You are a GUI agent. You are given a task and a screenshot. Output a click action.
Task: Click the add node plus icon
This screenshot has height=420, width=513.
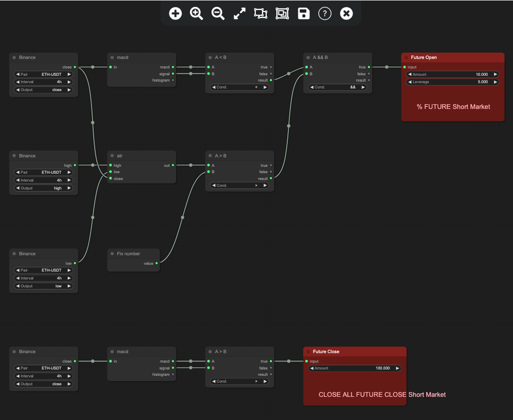pyautogui.click(x=175, y=13)
